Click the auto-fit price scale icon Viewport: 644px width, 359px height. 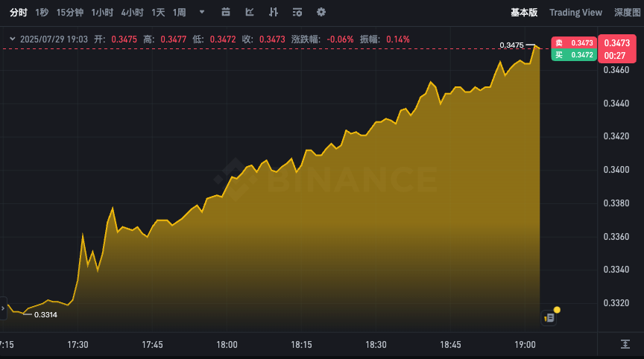(x=625, y=343)
